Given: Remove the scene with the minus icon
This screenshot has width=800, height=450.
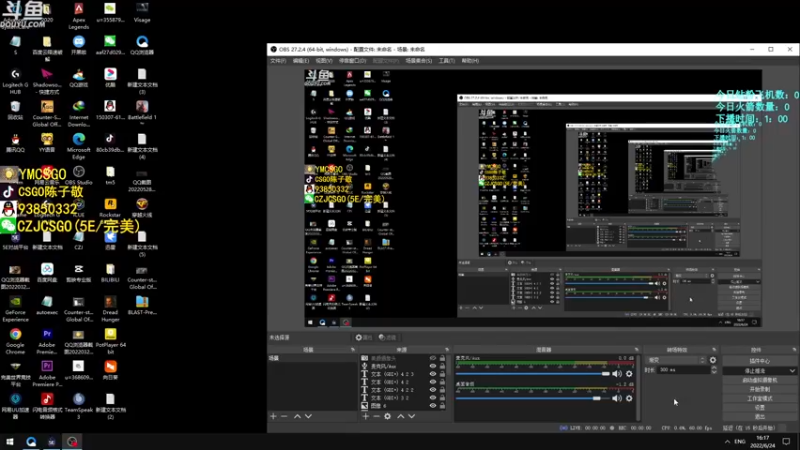Looking at the screenshot, I should pyautogui.click(x=284, y=416).
